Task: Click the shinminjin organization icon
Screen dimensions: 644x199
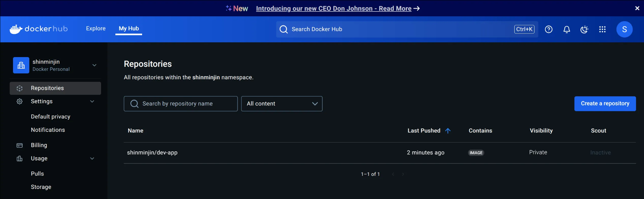Action: tap(21, 65)
